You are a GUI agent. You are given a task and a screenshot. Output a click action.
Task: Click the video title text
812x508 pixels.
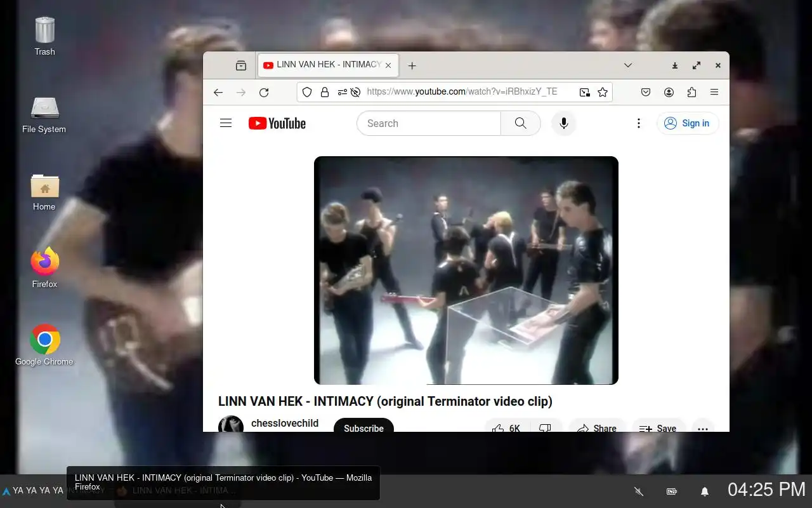pos(385,401)
